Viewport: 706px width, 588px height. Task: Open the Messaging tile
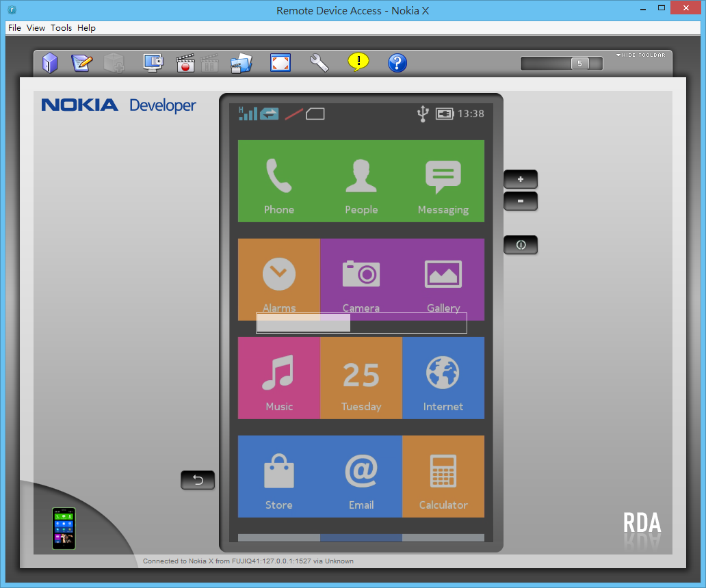click(443, 181)
